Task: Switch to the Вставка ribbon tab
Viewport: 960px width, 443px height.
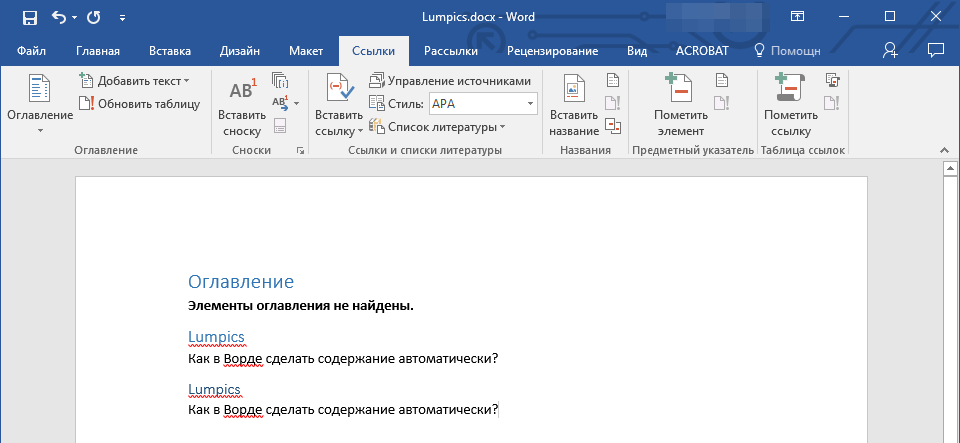Action: tap(170, 50)
